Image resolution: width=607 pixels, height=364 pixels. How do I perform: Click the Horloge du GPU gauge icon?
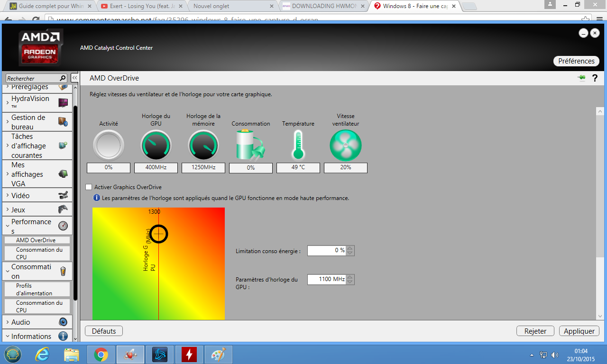pos(156,146)
